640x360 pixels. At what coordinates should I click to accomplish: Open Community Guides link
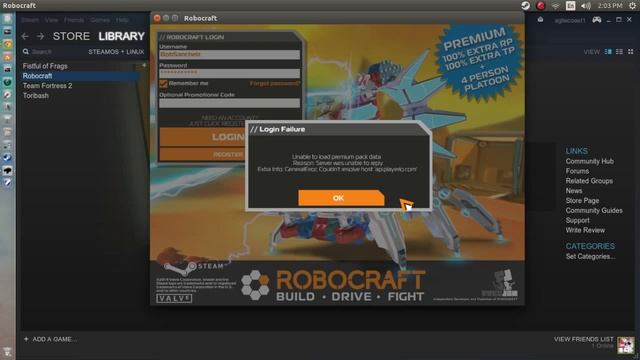(594, 210)
